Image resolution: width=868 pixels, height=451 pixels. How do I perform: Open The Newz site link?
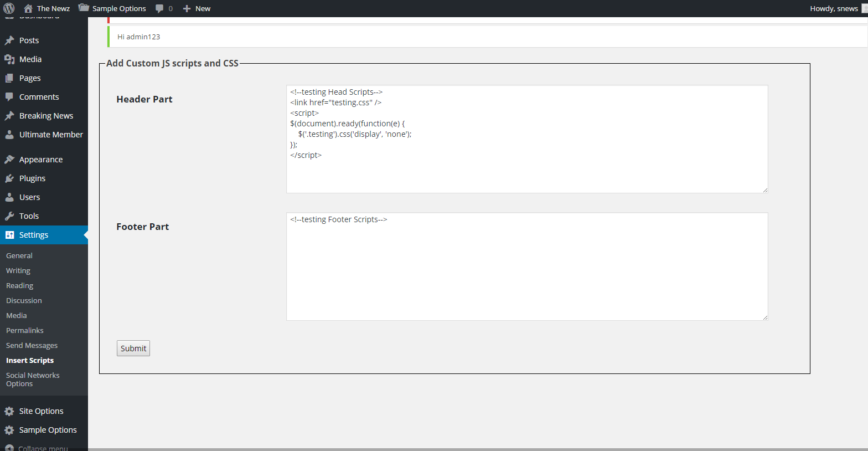click(53, 8)
